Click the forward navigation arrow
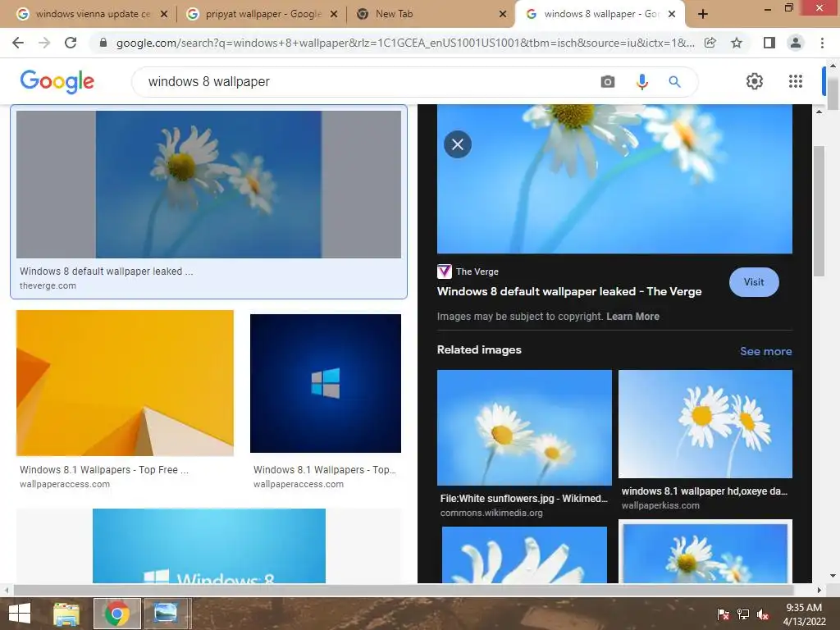Viewport: 840px width, 630px height. pos(44,43)
